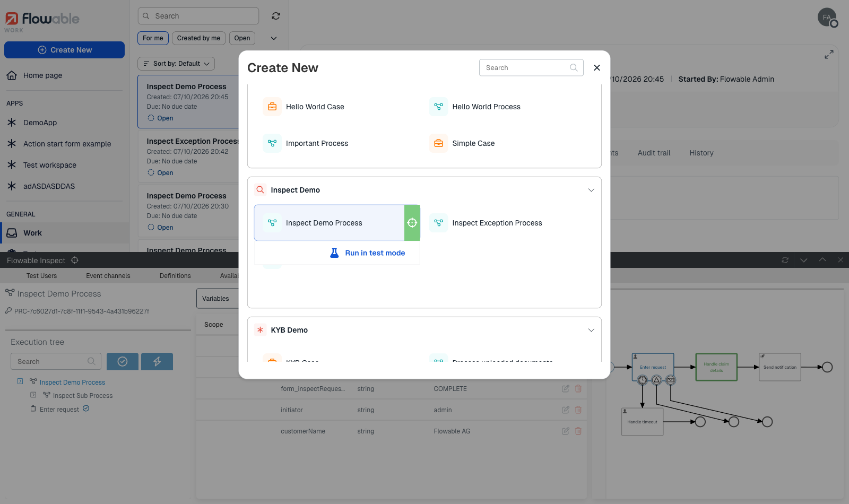
Task: Collapse the Flowable Inspect panel downward
Action: [x=804, y=260]
